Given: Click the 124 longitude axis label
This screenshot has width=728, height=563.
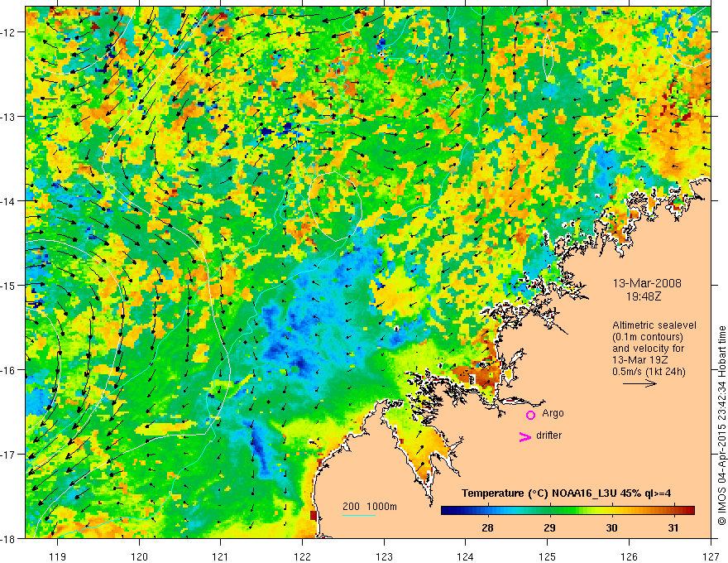Looking at the screenshot, I should click(466, 556).
